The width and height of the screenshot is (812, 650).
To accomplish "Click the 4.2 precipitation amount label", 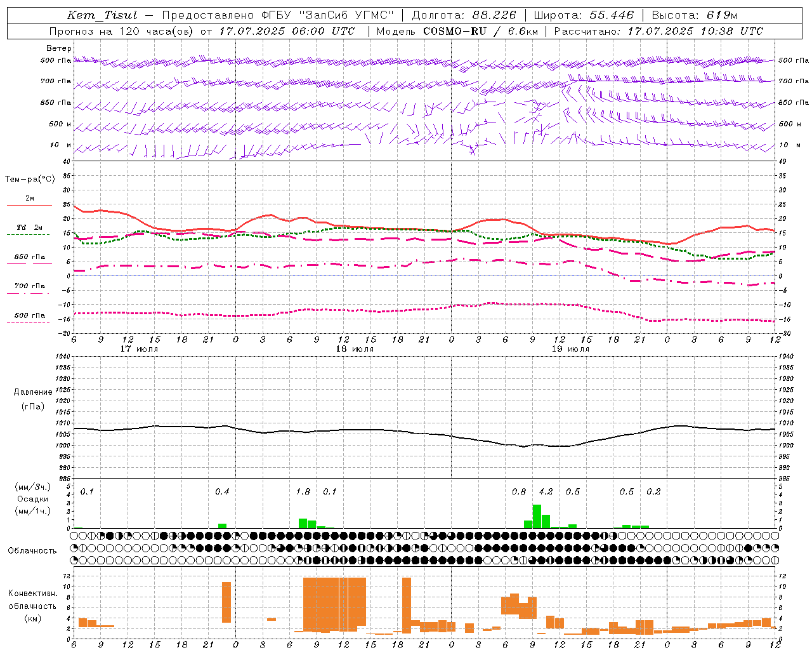I will tap(546, 491).
